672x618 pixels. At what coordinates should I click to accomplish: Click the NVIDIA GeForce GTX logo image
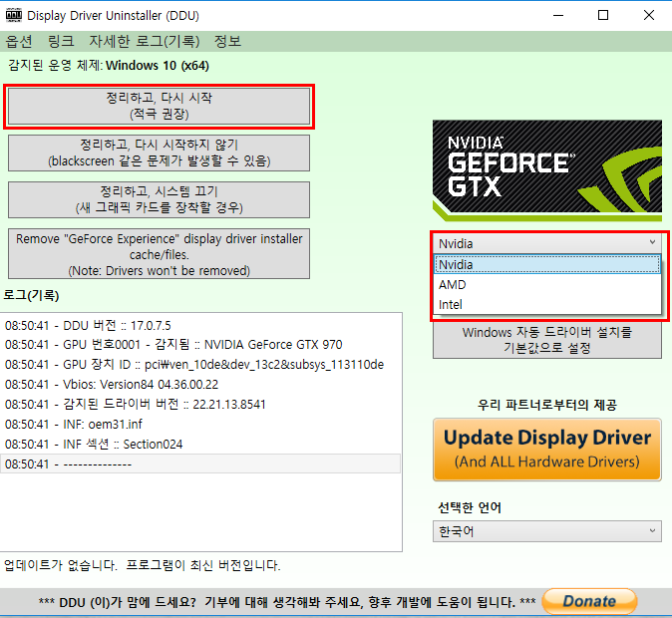[547, 170]
